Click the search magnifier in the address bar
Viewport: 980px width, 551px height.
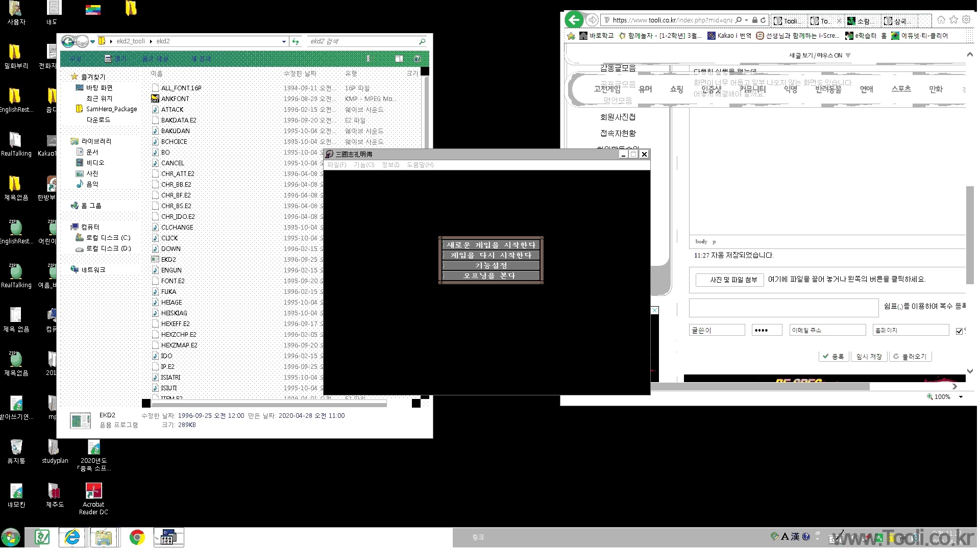[739, 20]
